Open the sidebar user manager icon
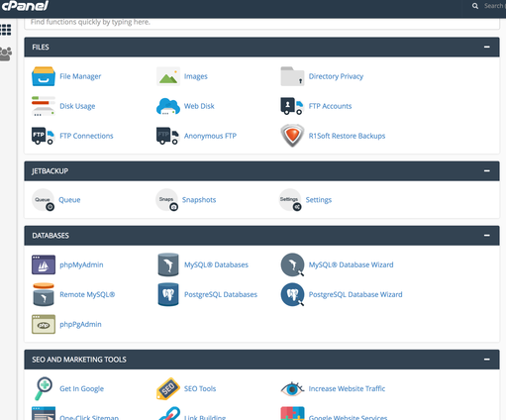Screen dimensions: 506x420 [6, 53]
